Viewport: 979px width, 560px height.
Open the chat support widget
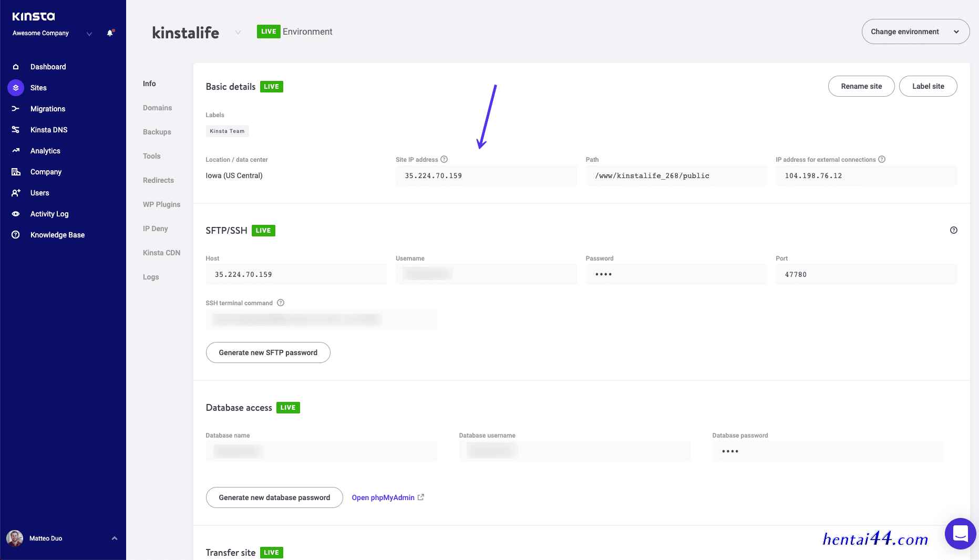coord(960,534)
